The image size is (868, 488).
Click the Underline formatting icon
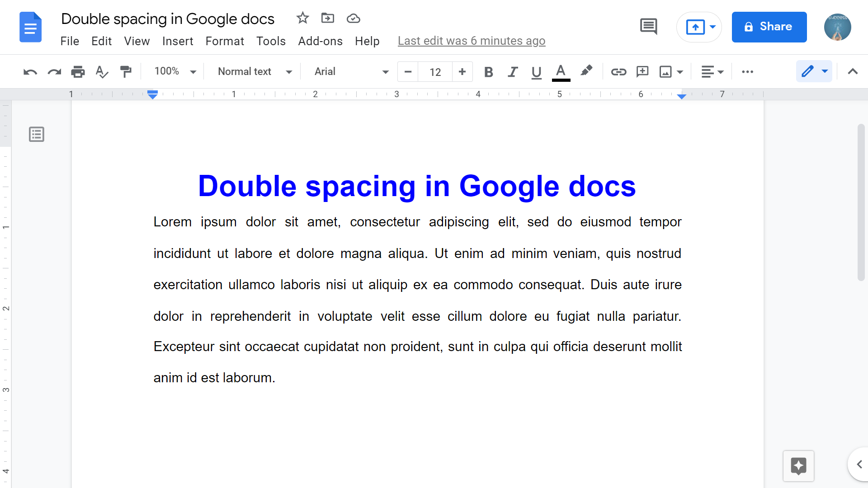(535, 71)
